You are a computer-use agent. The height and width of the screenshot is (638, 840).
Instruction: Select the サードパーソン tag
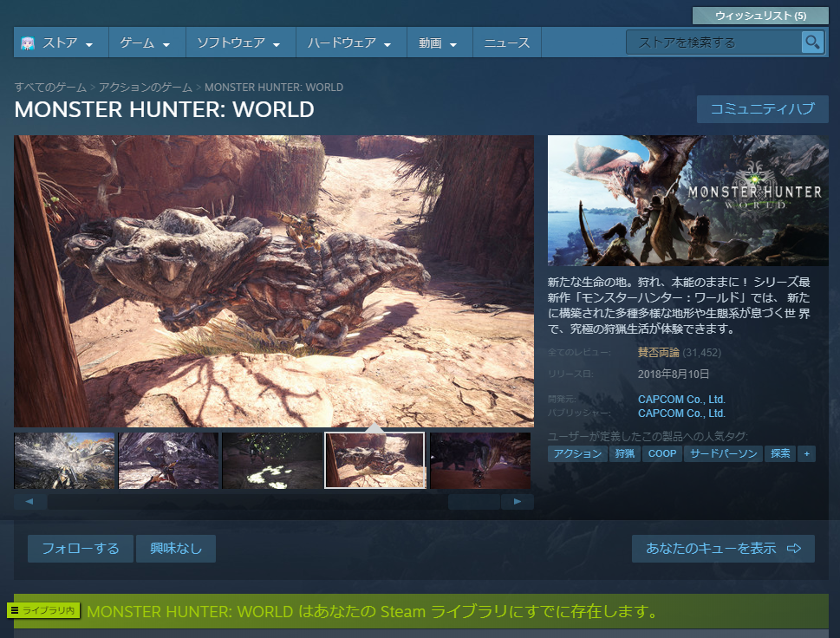pos(723,453)
